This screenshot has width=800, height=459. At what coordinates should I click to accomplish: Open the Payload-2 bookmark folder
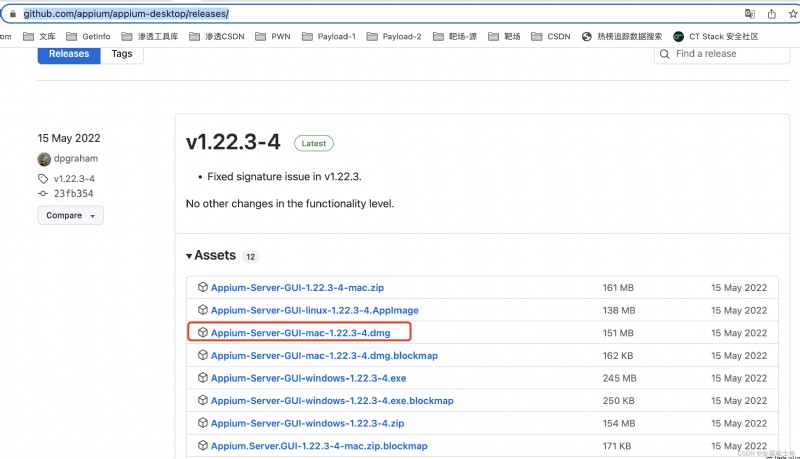click(394, 36)
